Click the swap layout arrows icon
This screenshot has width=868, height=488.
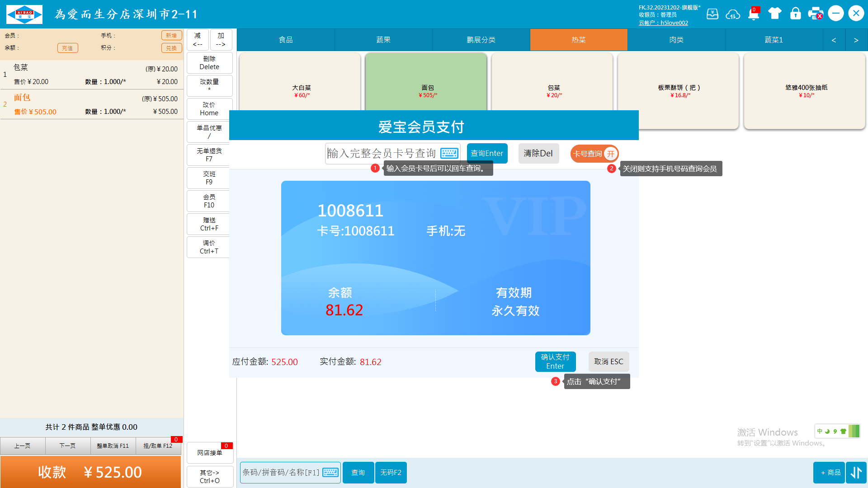point(856,473)
